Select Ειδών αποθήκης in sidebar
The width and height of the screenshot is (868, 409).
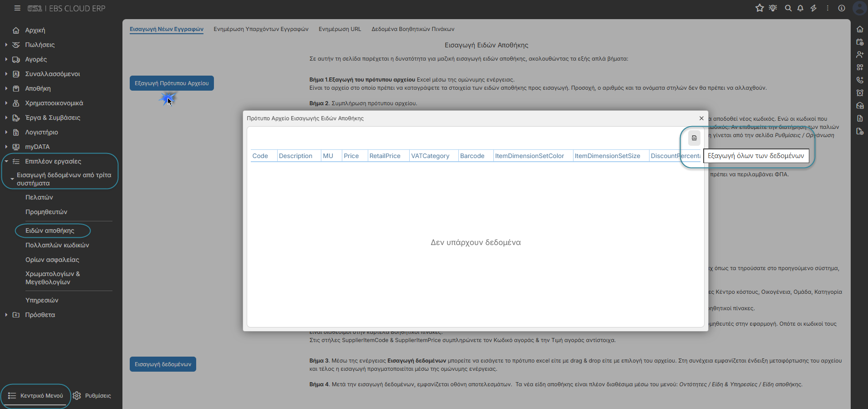50,230
